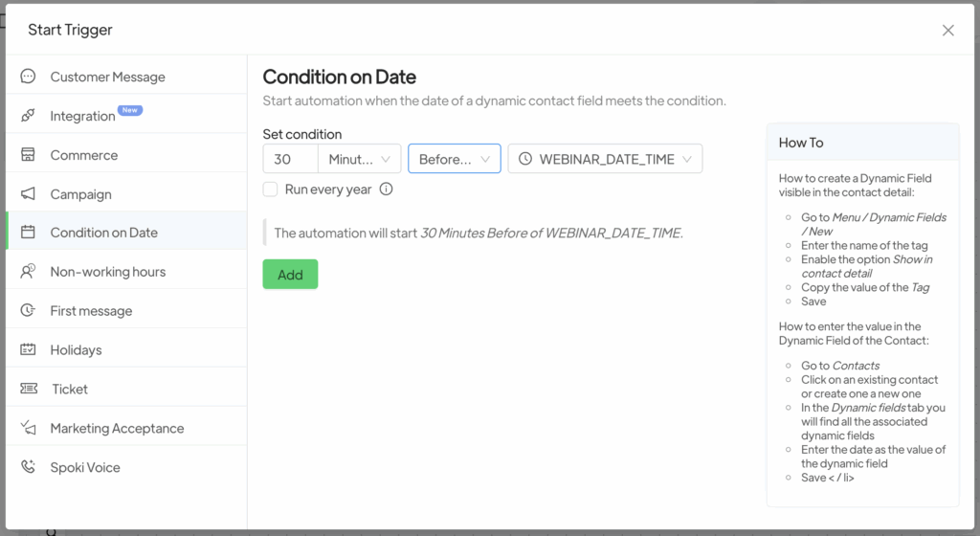Click the Integration rocket icon
Image resolution: width=980 pixels, height=536 pixels.
point(28,116)
